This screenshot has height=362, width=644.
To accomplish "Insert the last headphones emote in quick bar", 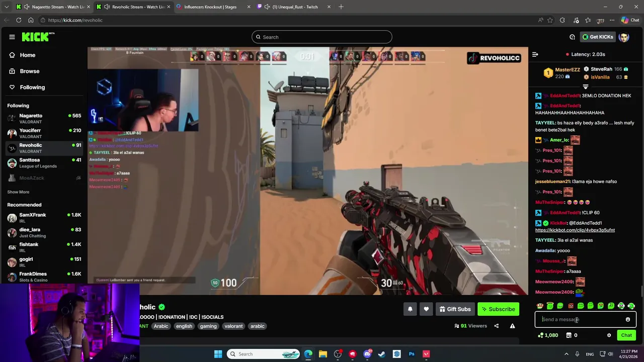I will pyautogui.click(x=631, y=306).
